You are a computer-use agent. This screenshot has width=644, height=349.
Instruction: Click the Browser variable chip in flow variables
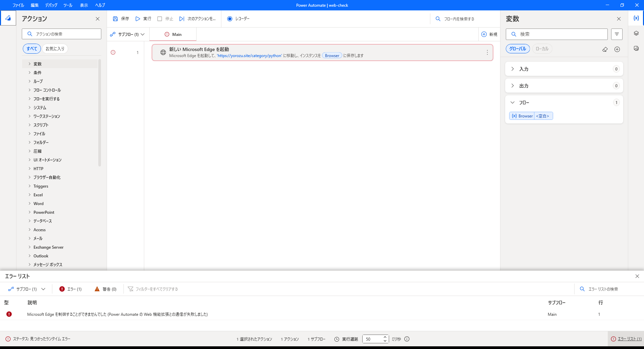pyautogui.click(x=531, y=116)
